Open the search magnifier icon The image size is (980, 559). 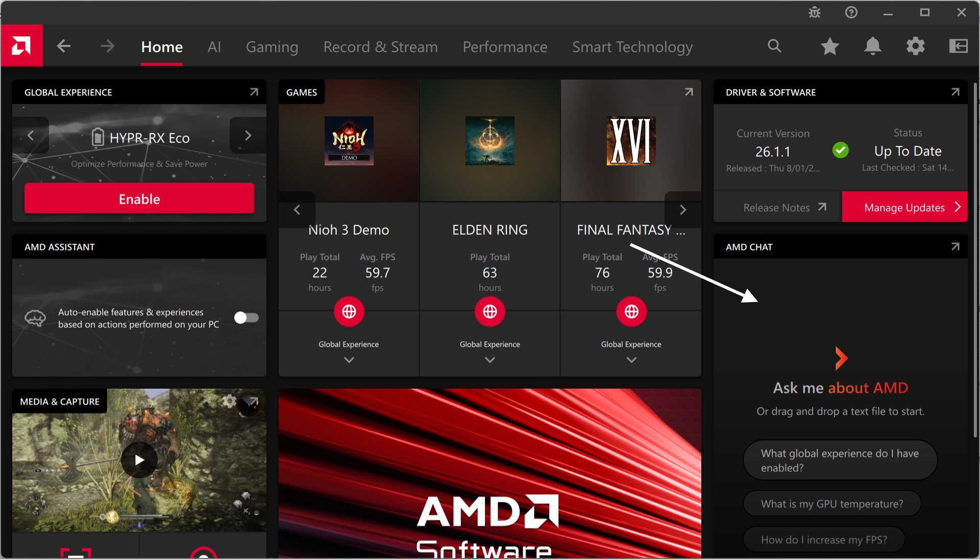(x=774, y=46)
